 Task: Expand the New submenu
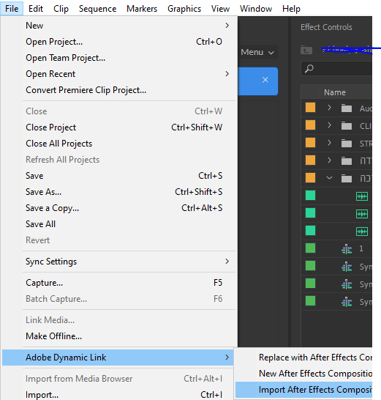(119, 26)
